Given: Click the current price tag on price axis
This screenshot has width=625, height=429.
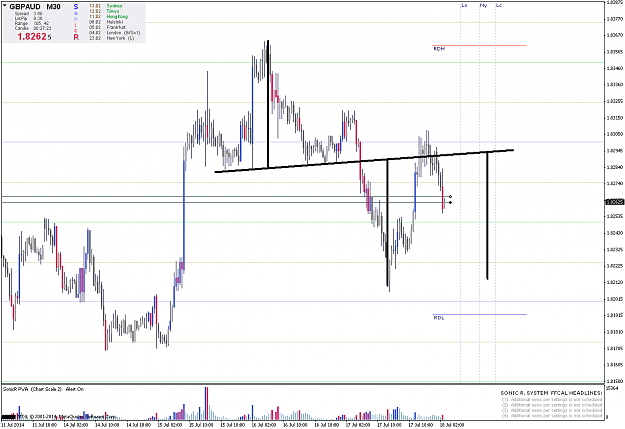Looking at the screenshot, I should [615, 202].
